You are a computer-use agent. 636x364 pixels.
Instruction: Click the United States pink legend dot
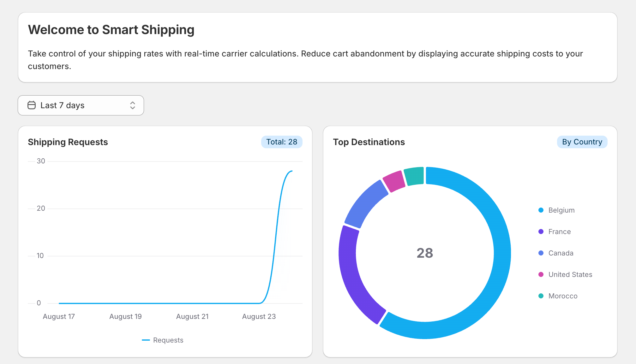coord(541,274)
